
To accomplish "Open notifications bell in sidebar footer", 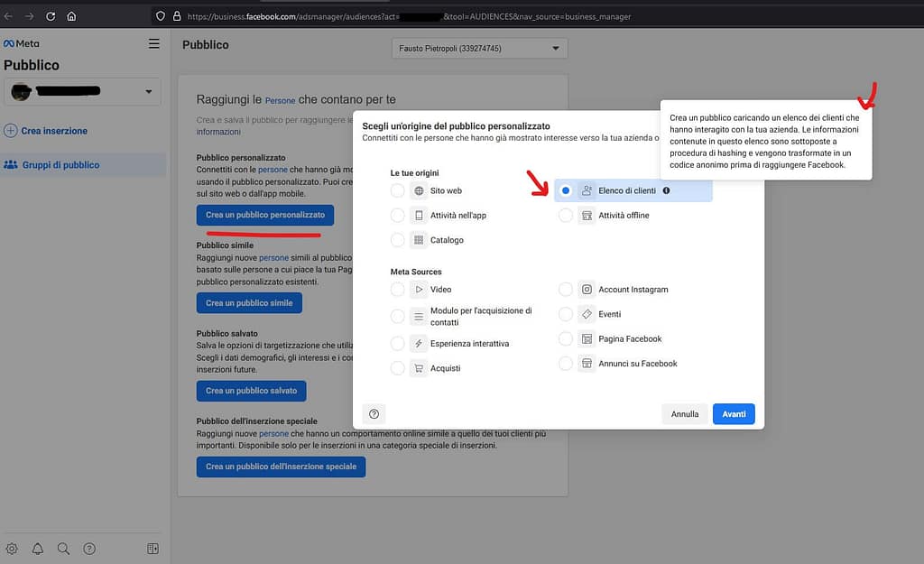I will point(38,549).
